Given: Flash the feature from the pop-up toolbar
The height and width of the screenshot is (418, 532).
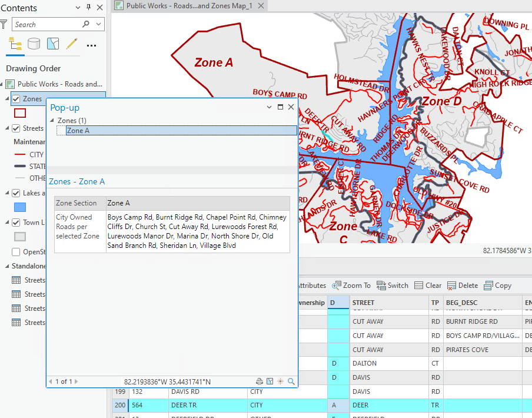Looking at the screenshot, I should (x=280, y=381).
